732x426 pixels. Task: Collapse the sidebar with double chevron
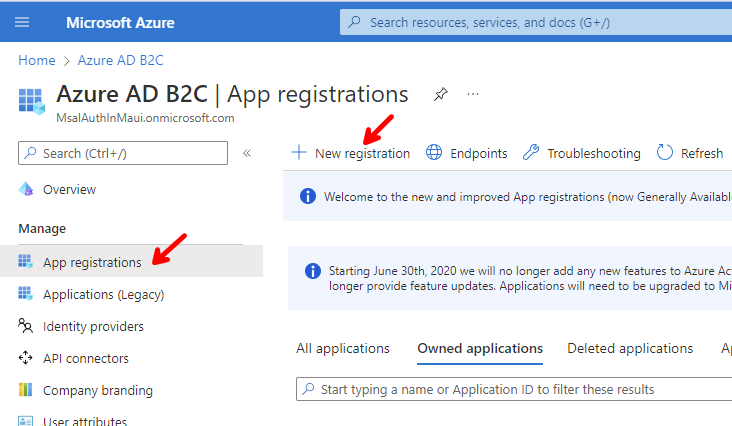[247, 153]
